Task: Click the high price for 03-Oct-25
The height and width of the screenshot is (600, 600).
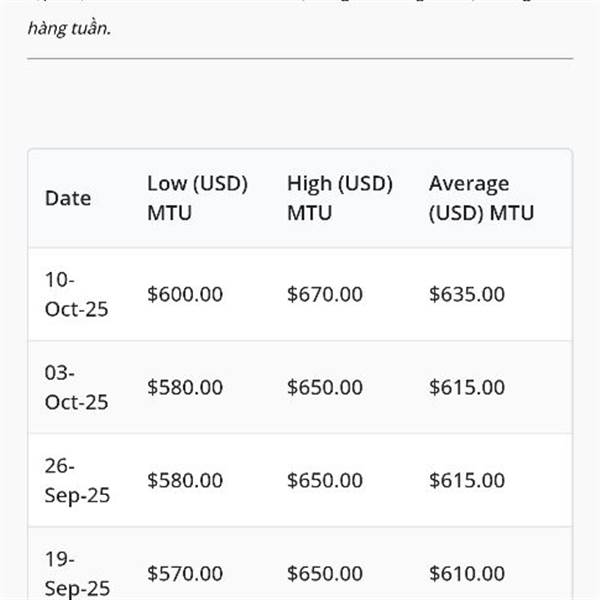Action: [325, 387]
